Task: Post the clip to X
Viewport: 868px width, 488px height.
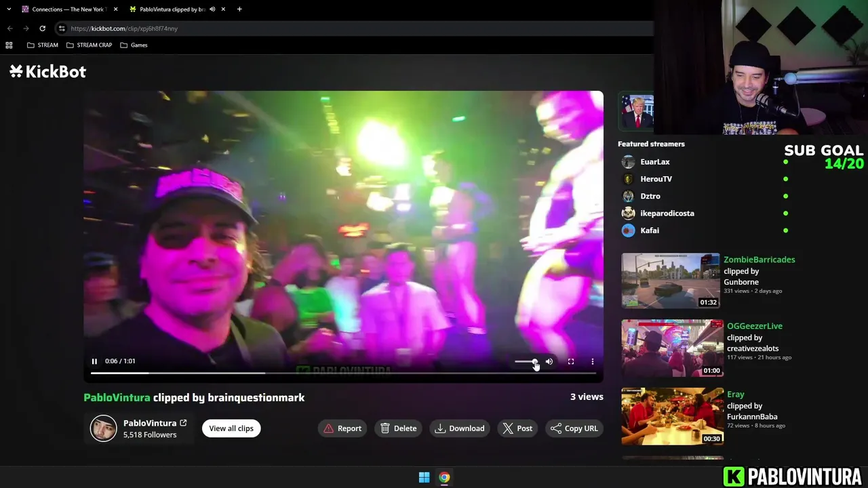Action: click(x=517, y=428)
